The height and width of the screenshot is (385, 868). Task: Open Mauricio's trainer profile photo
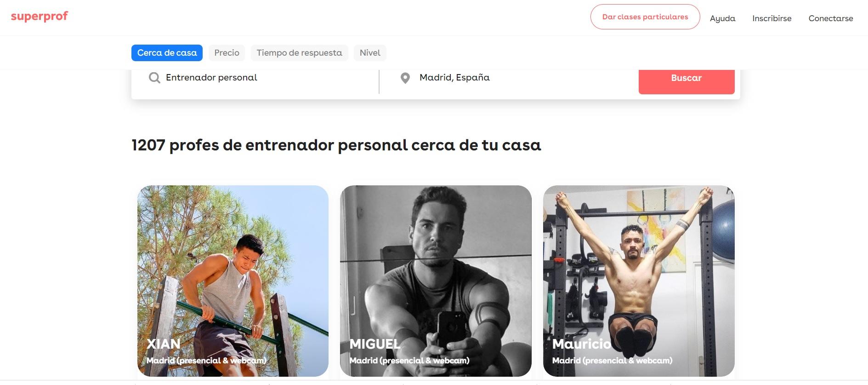[x=639, y=281]
